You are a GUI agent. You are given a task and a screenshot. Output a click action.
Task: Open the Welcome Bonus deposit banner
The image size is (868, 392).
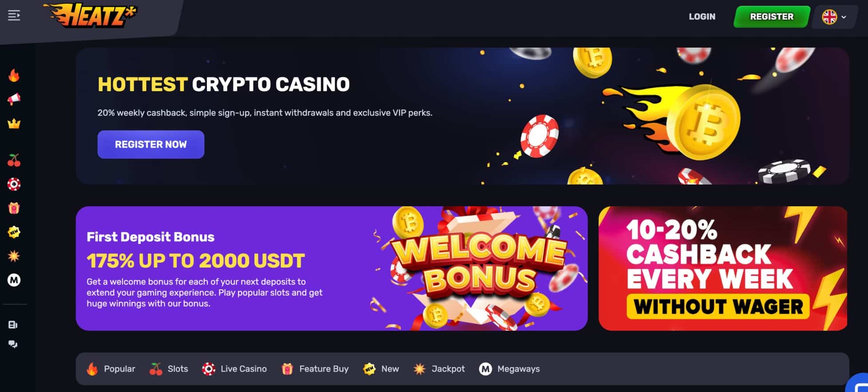(332, 268)
